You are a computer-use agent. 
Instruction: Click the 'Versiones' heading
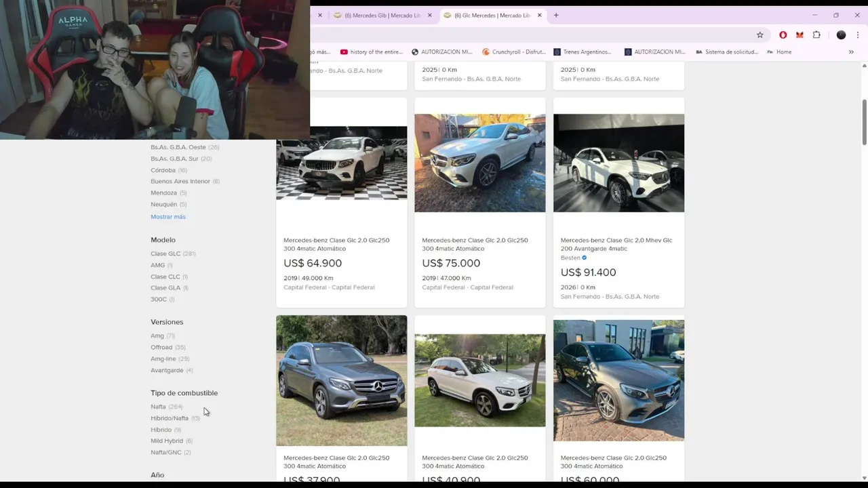coord(167,322)
